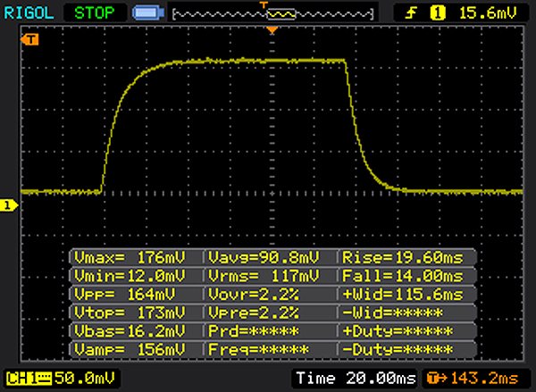Click the yellow channel 1 trigger source badge
536x392 pixels.
(438, 13)
